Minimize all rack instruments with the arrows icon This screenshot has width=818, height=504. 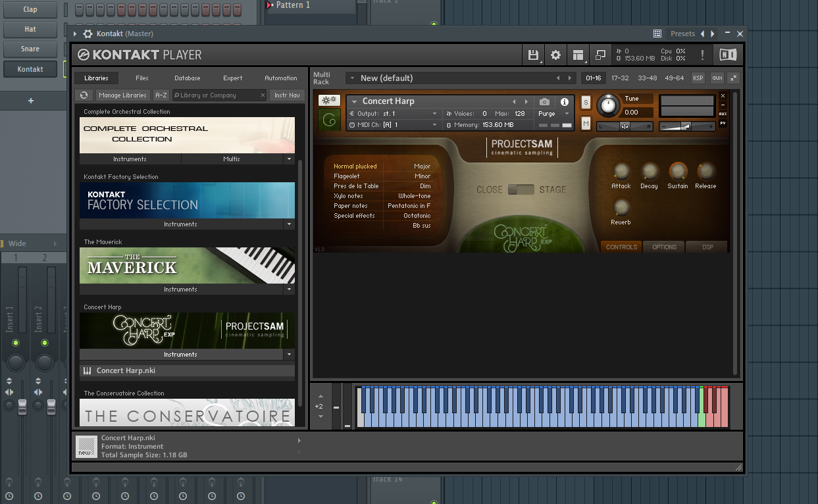click(734, 78)
